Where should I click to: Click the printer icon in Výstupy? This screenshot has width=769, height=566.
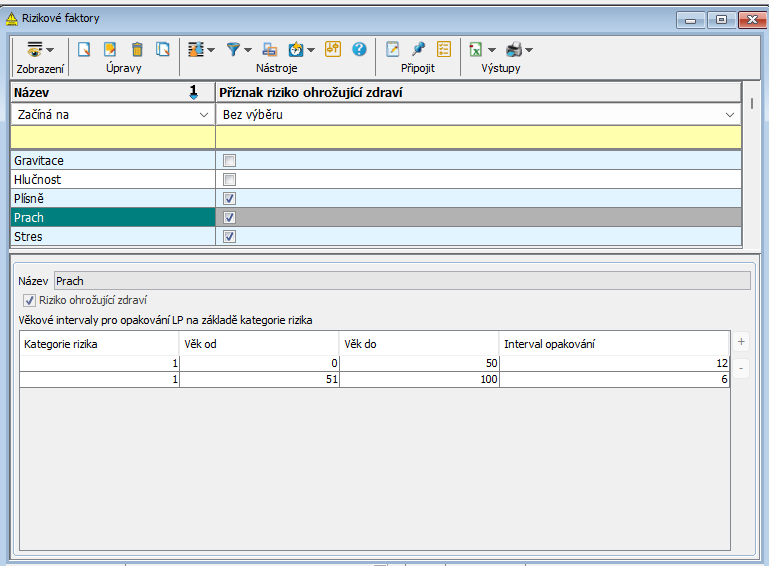click(513, 48)
